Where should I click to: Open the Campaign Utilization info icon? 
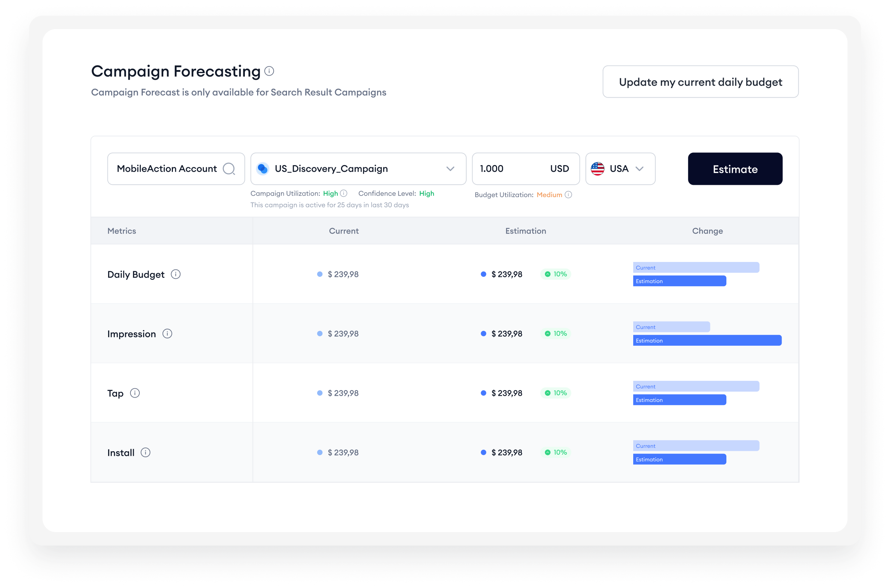344,193
